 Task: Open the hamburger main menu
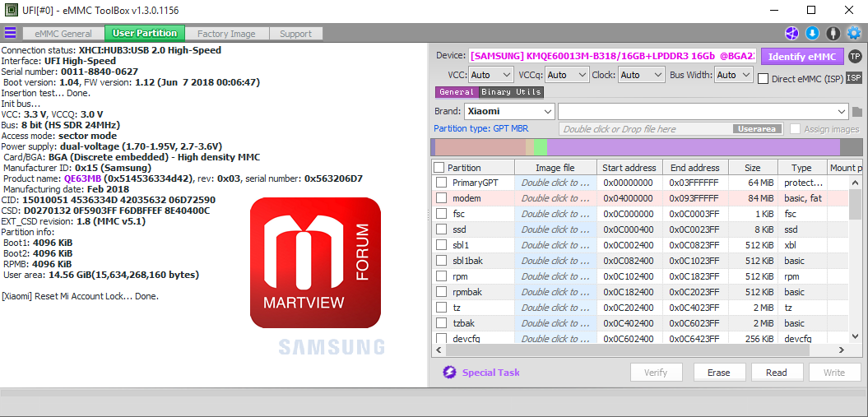pos(10,33)
